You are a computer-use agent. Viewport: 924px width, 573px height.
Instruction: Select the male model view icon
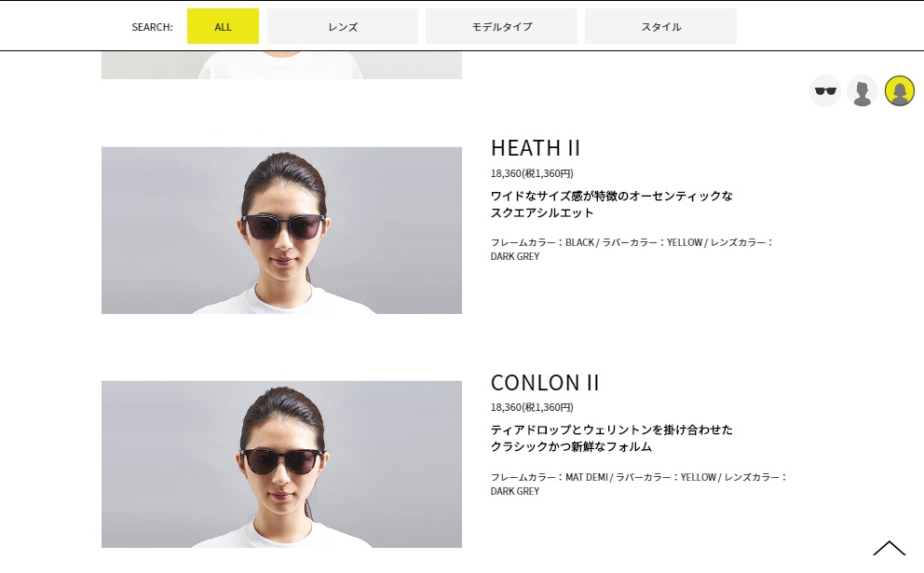click(x=863, y=91)
